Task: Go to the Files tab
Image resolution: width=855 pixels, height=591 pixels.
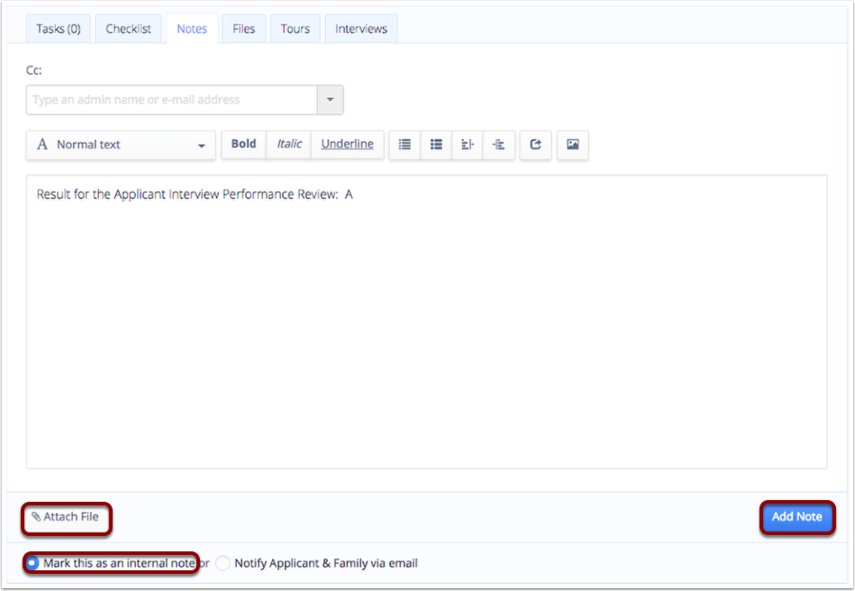Action: tap(244, 29)
